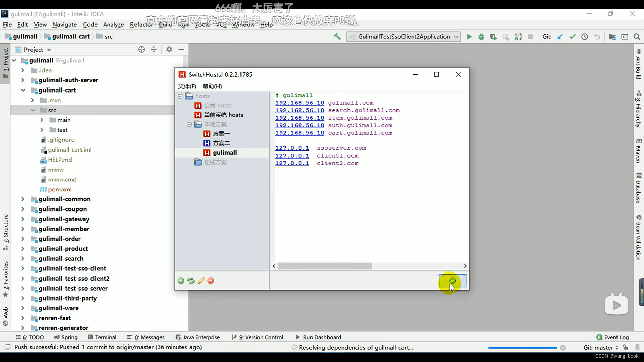644x362 pixels.
Task: Select 方案一 hosts scheme
Action: 221,134
